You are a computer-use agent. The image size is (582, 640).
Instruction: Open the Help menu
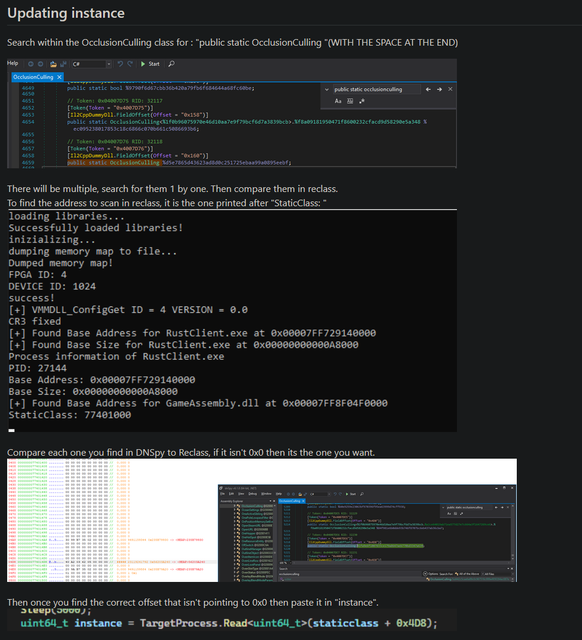[12, 63]
